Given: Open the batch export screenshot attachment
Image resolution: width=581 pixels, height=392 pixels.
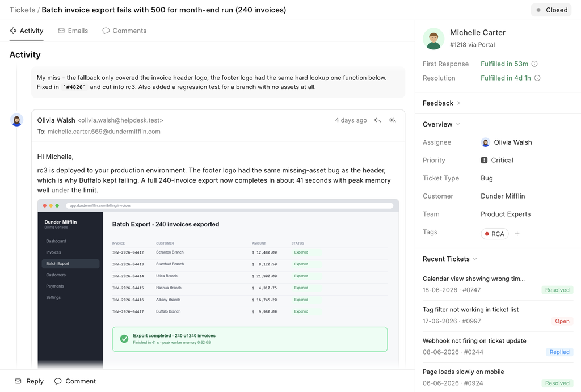Looking at the screenshot, I should 218,284.
